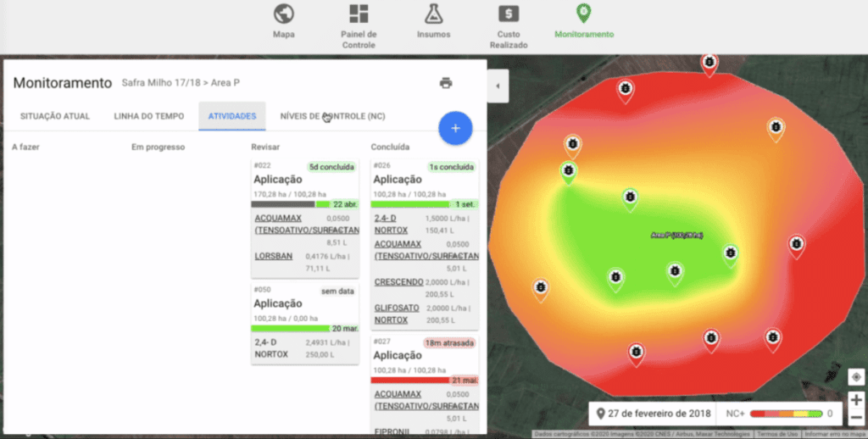This screenshot has height=439, width=868.
Task: Click the Insumos flask icon
Action: [x=433, y=14]
